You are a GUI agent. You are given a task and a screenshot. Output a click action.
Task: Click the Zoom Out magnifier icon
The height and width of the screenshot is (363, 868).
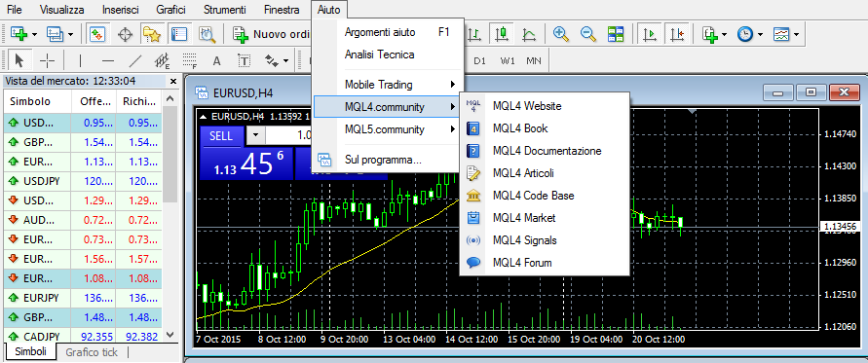587,34
